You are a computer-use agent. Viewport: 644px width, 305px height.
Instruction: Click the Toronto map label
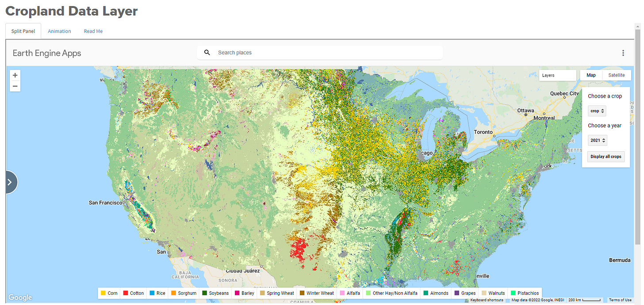[x=483, y=132]
